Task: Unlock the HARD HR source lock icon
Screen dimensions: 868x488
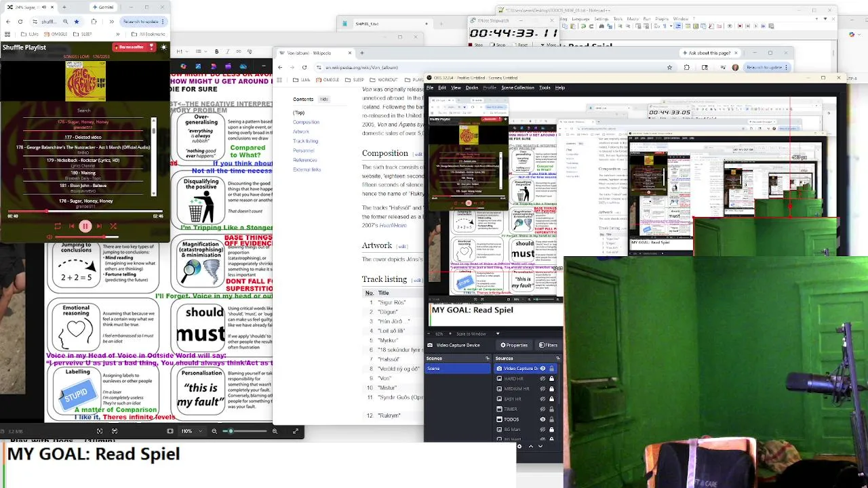Action: pyautogui.click(x=551, y=379)
